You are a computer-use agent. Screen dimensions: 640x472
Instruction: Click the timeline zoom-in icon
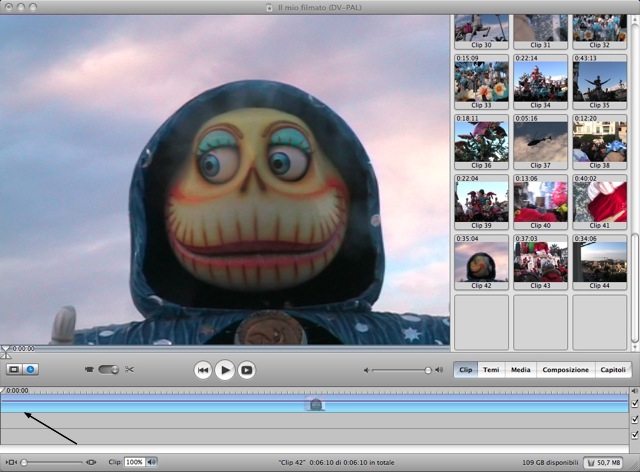[91, 462]
